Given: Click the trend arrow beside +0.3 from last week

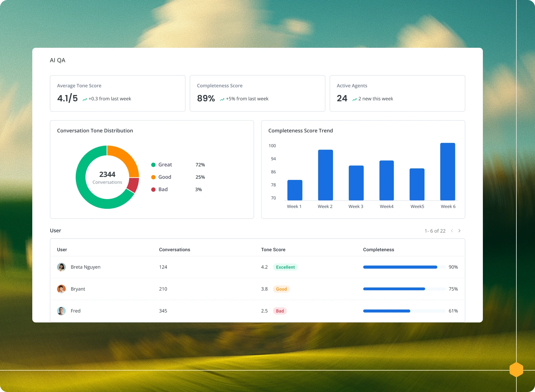Looking at the screenshot, I should (85, 99).
